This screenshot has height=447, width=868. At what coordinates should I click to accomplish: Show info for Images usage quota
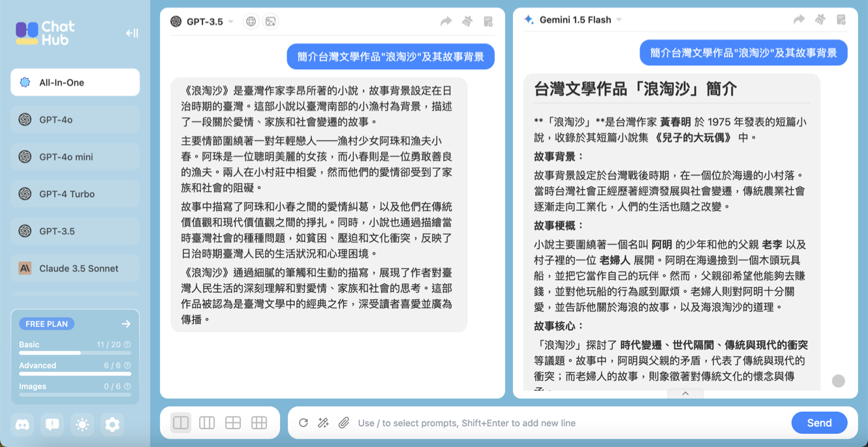(x=127, y=386)
